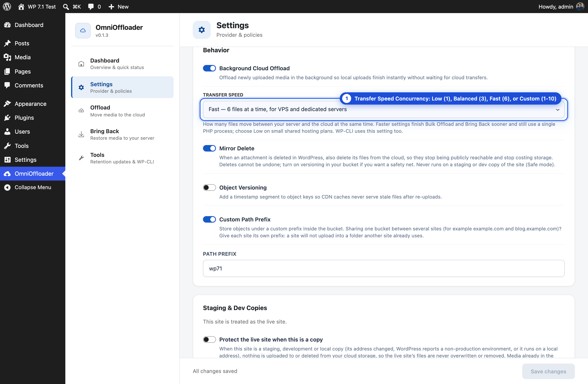Click Collapse Menu label

coord(33,187)
